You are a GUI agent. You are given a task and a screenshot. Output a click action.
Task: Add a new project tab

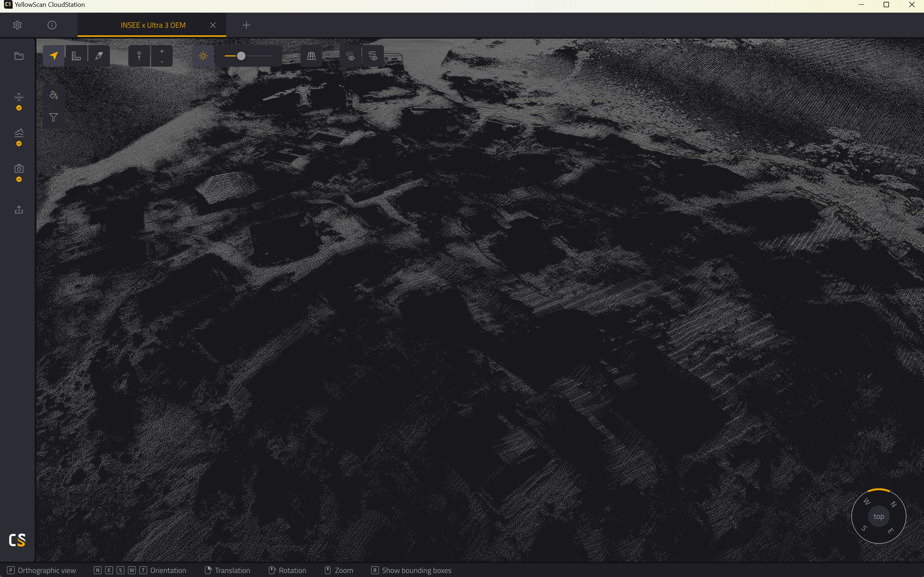point(246,25)
